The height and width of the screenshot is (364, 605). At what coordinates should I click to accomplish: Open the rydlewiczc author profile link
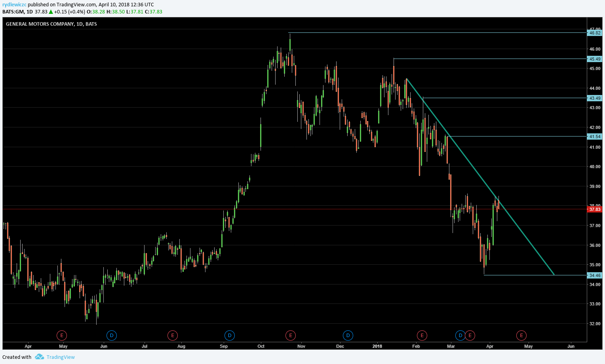14,5
